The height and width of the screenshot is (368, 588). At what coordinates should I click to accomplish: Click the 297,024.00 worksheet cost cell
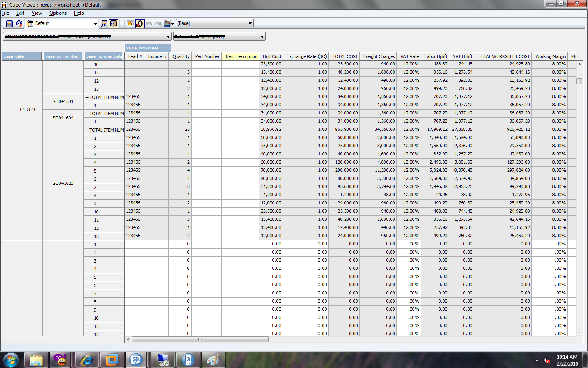tap(503, 170)
